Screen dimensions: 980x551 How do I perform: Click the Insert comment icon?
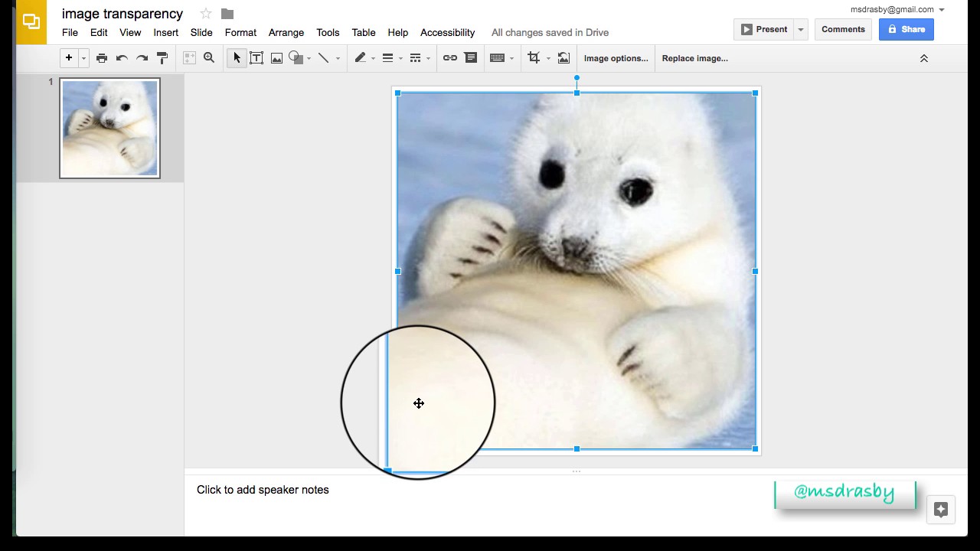[471, 58]
